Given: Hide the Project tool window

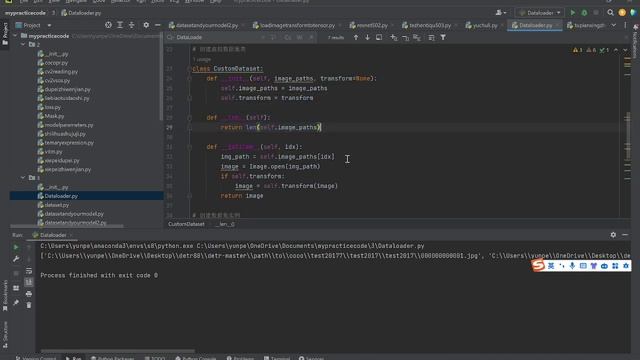Looking at the screenshot, I should 158,25.
